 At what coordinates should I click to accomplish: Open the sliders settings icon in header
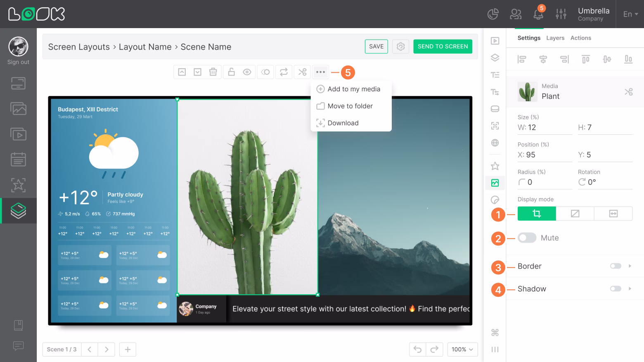tap(561, 14)
